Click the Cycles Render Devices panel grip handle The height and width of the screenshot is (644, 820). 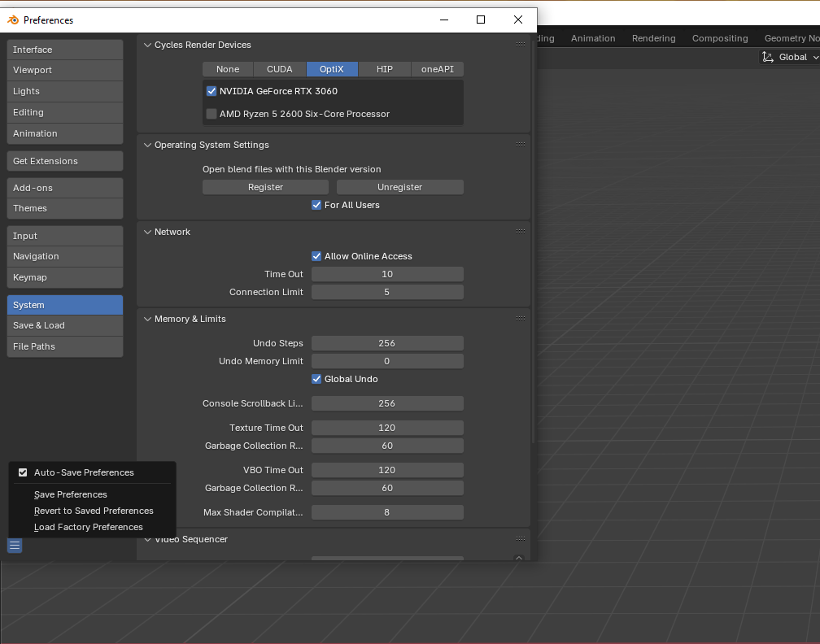tap(520, 45)
